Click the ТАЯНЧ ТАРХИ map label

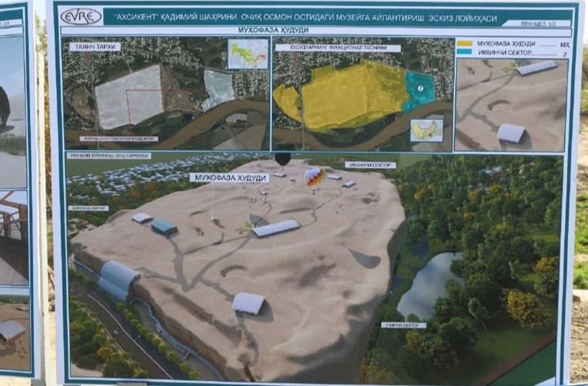click(99, 47)
